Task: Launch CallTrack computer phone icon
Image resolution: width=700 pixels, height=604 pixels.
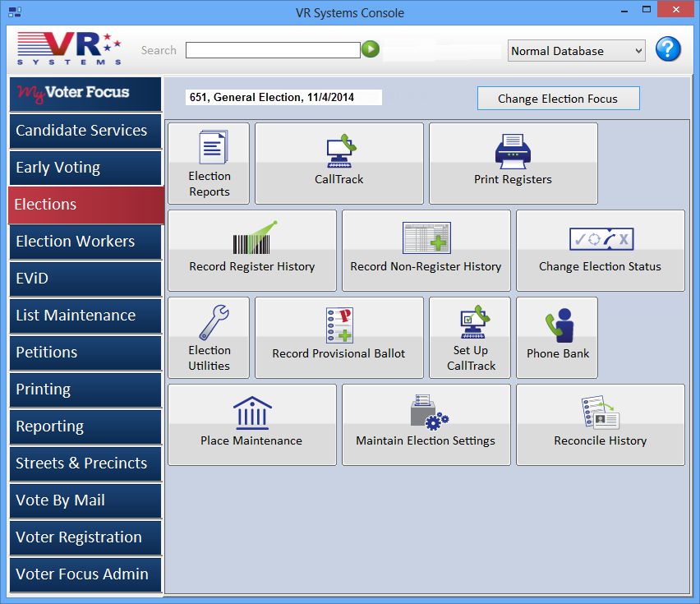Action: coord(341,151)
